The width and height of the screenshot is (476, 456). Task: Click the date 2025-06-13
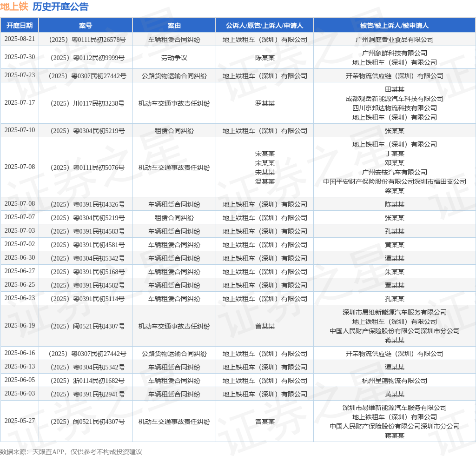coord(20,367)
